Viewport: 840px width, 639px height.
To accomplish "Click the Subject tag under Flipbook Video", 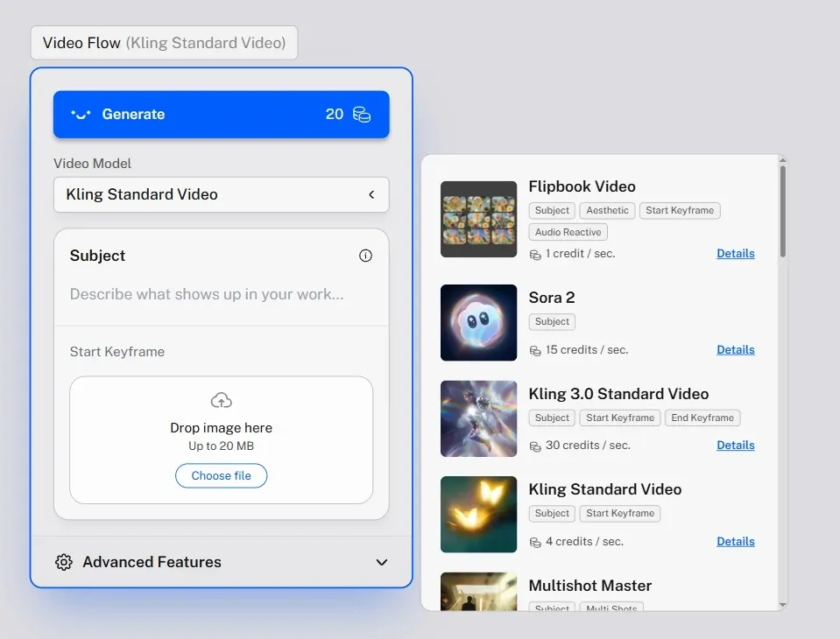I will [553, 211].
